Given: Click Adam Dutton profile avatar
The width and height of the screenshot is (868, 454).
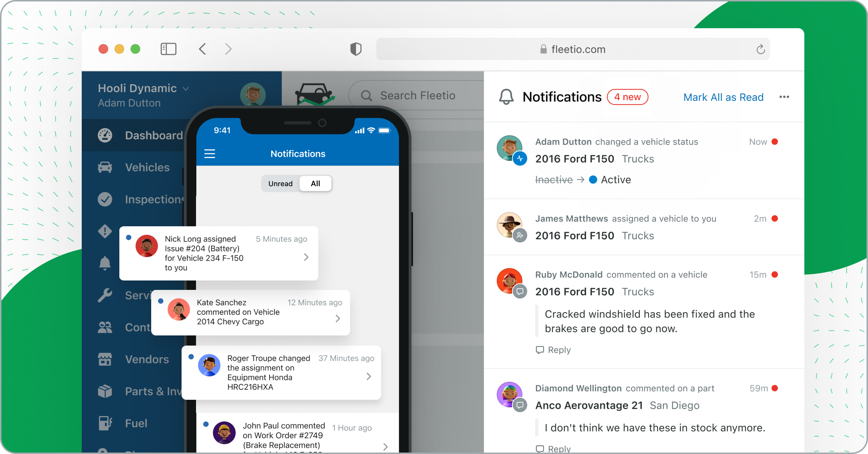Looking at the screenshot, I should click(x=253, y=95).
